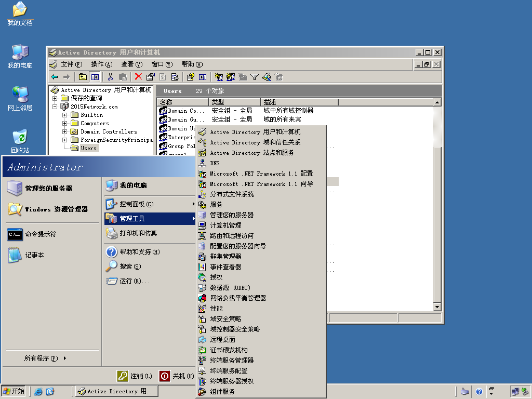Viewport: 532px width, 399px height.
Task: Click the Up one level folder icon
Action: (x=83, y=77)
